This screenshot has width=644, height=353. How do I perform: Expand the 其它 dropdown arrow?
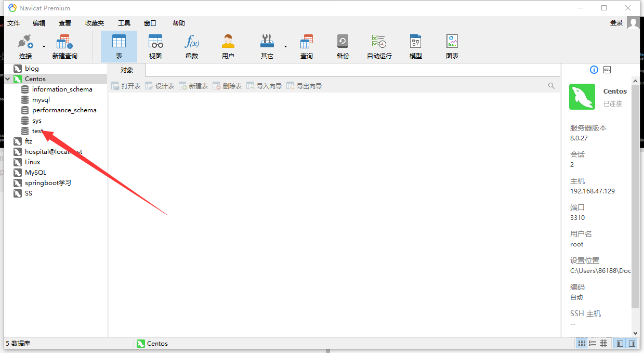pyautogui.click(x=285, y=46)
